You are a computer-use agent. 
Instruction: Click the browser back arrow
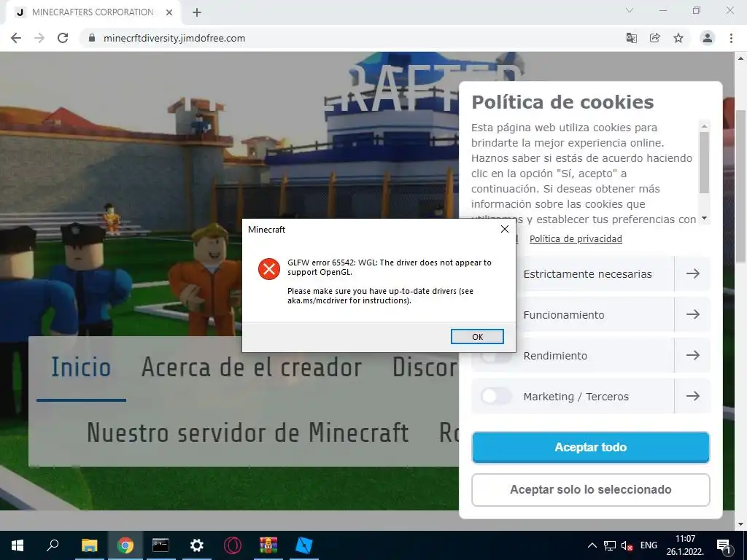(x=16, y=38)
